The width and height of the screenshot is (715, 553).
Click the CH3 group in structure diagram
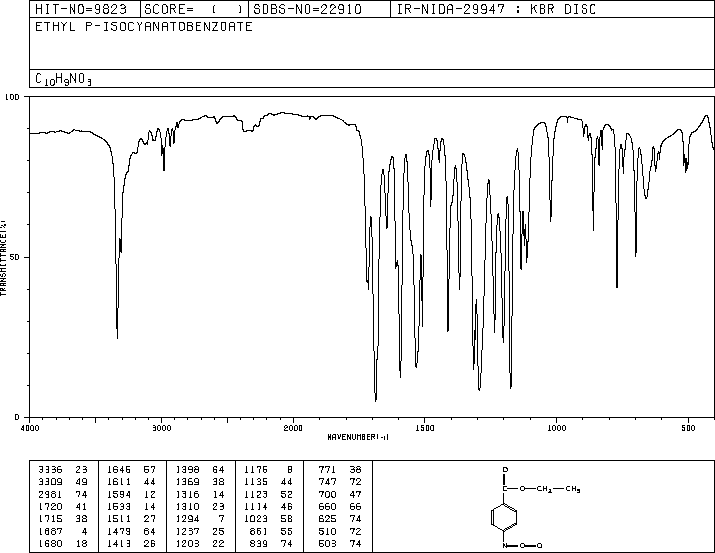click(573, 489)
